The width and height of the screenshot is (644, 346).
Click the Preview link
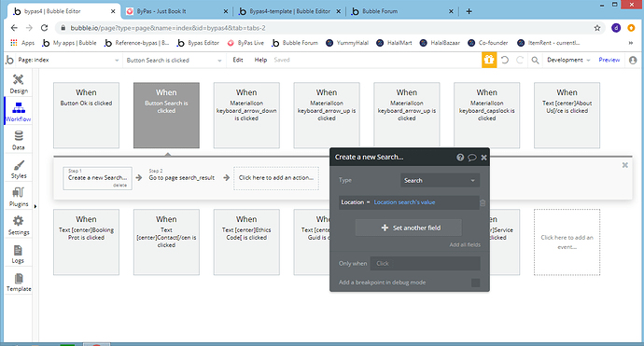point(609,60)
